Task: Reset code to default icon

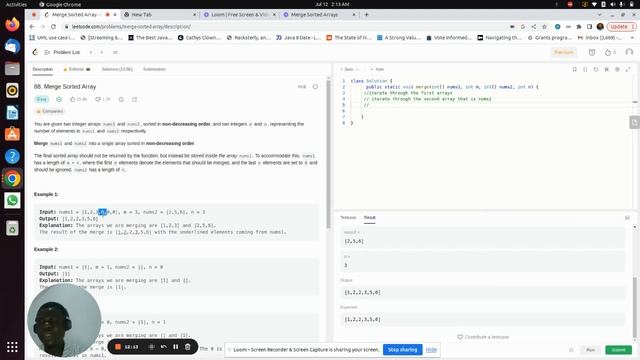Action: click(596, 69)
